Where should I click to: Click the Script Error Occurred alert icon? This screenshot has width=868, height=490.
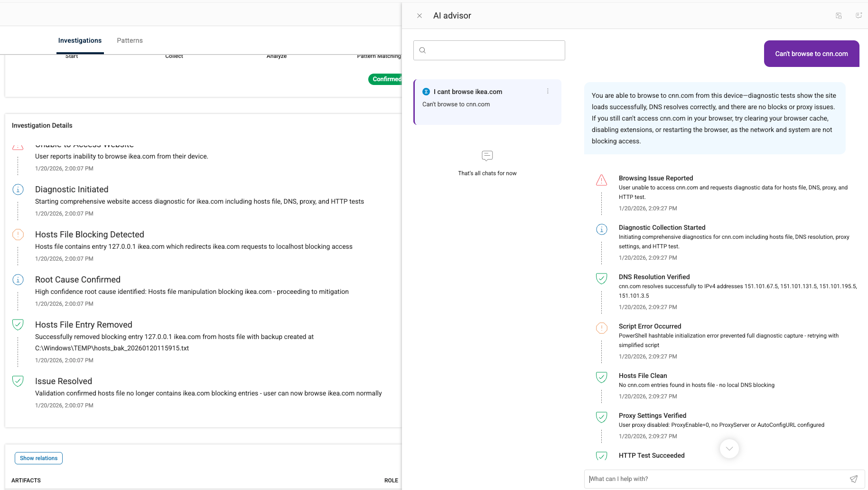tap(601, 328)
